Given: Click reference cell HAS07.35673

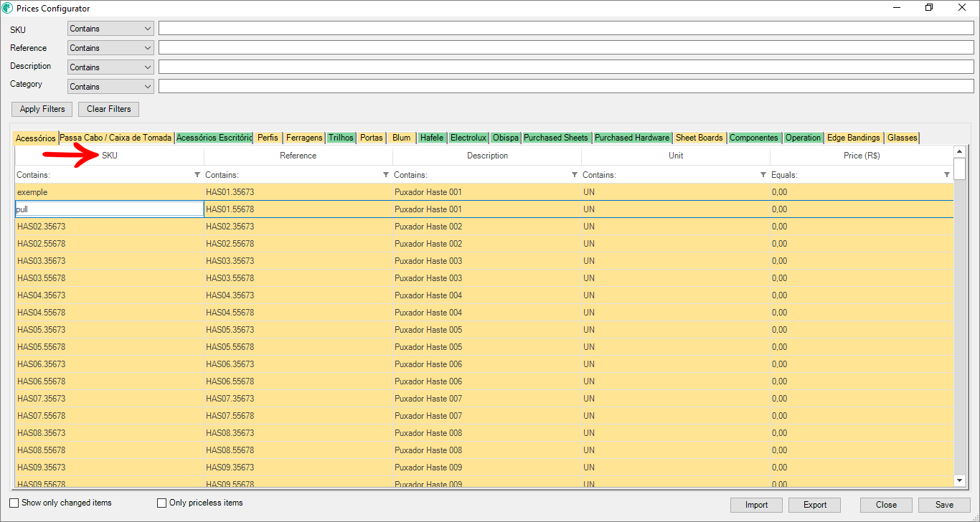Looking at the screenshot, I should coord(298,399).
